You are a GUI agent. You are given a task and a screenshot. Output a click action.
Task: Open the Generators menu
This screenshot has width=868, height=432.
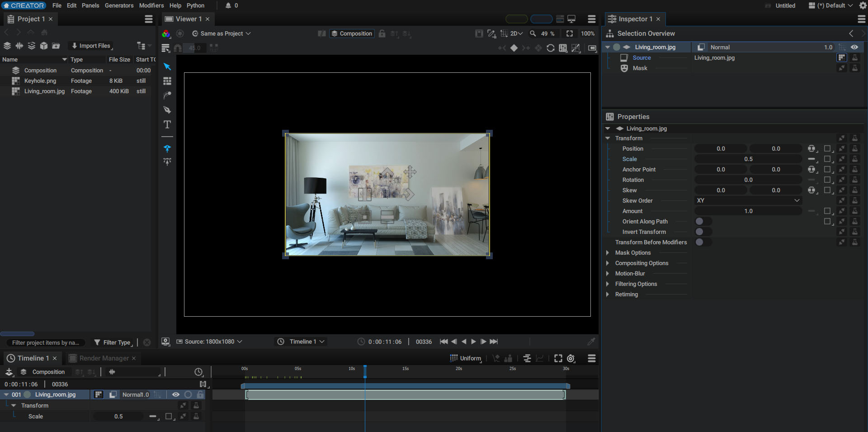coord(119,5)
